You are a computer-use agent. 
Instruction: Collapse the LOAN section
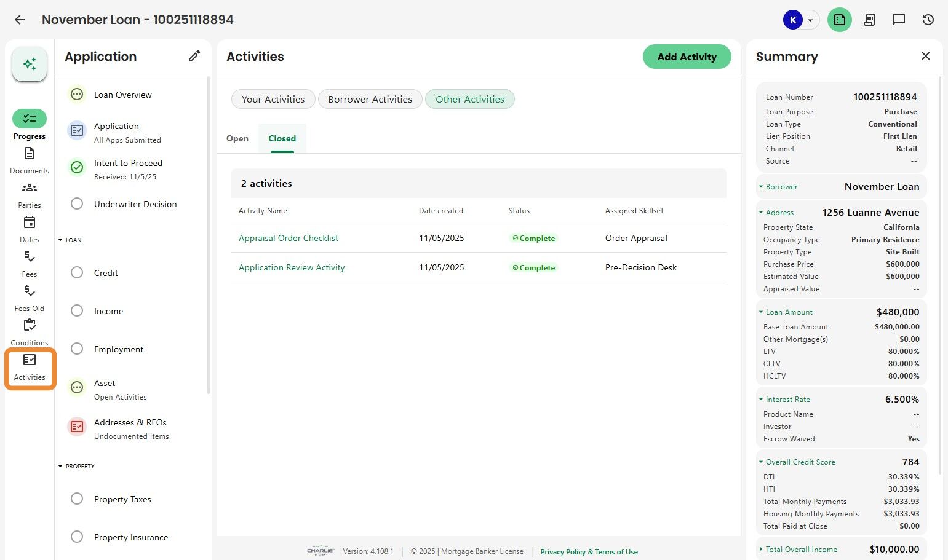(60, 240)
